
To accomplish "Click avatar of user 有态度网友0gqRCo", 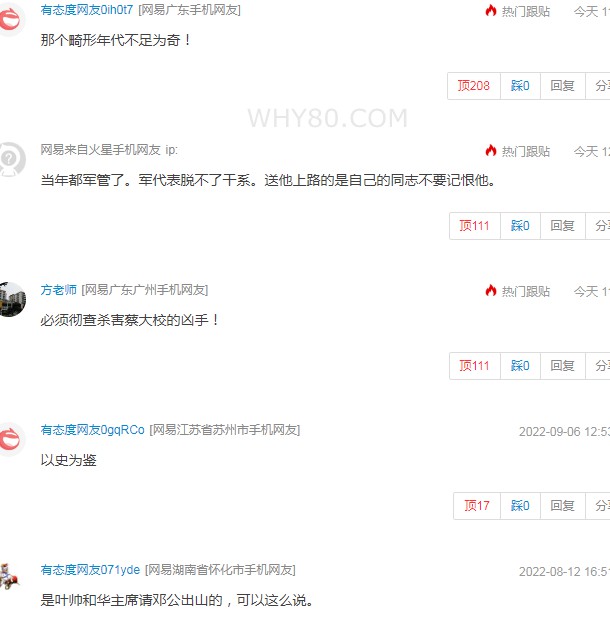I will (9, 439).
